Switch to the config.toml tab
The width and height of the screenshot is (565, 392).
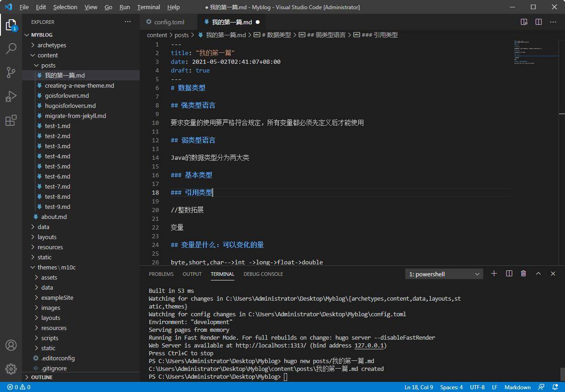pos(169,22)
